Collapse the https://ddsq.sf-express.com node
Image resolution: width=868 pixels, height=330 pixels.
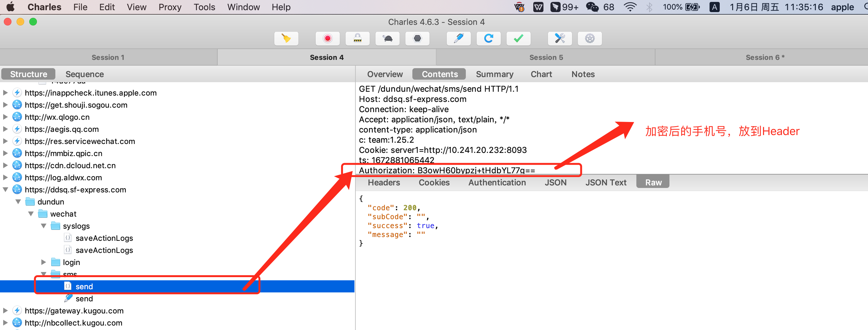5,190
